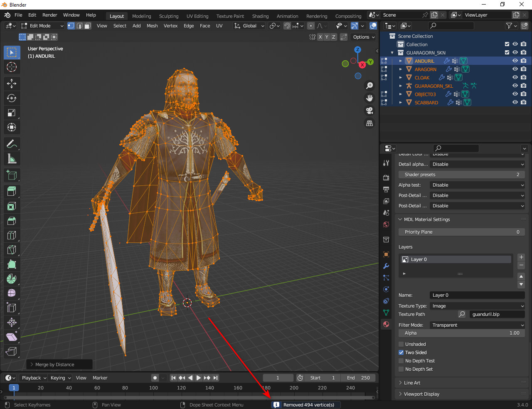Disable the Two Sided checkbox
Screen dimensions: 532x409
coord(401,352)
